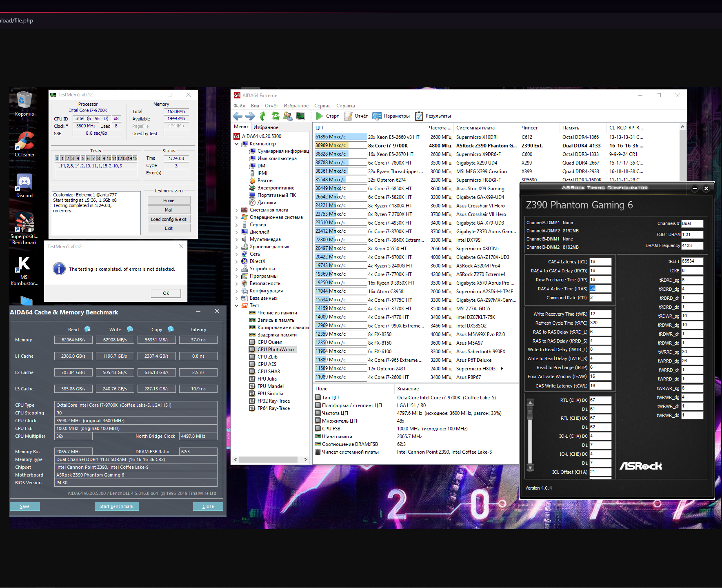The width and height of the screenshot is (722, 588).
Task: Select Электропитание in the AIDA64 tree
Action: [272, 188]
